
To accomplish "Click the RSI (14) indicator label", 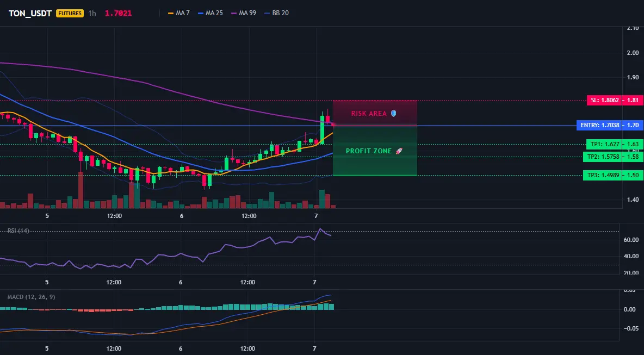I will click(18, 231).
